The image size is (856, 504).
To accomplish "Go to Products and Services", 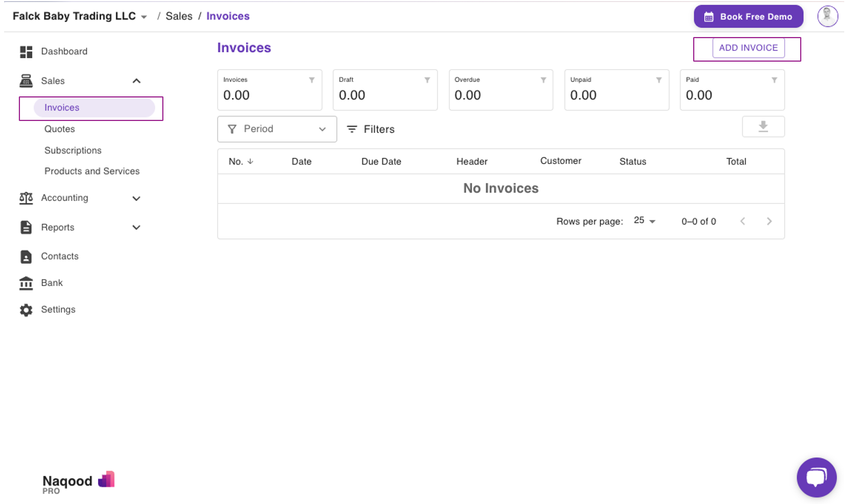I will (x=92, y=172).
